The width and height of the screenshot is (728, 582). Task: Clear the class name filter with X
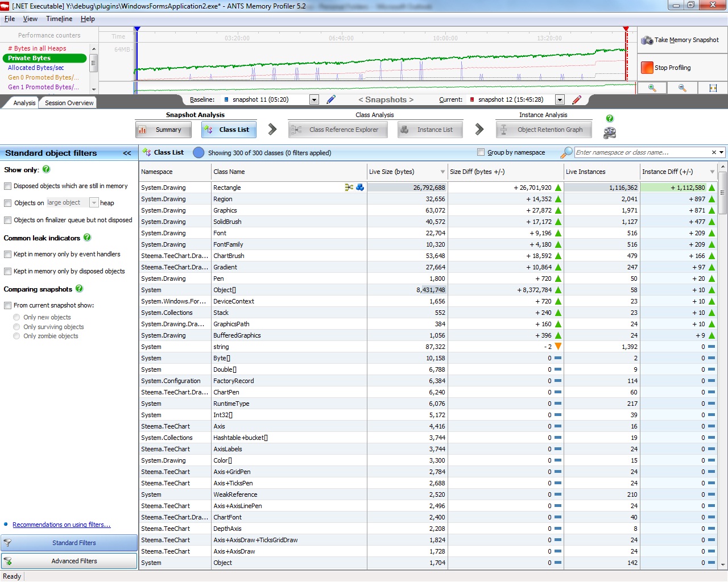[x=714, y=152]
